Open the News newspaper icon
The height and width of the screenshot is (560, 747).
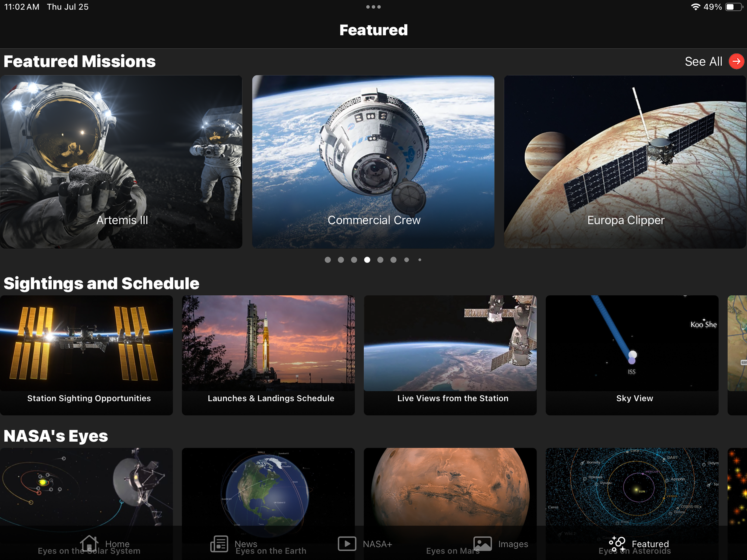click(x=219, y=543)
